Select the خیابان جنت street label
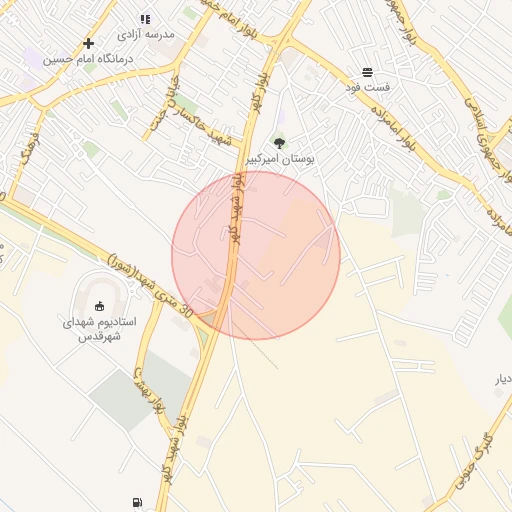Image resolution: width=512 pixels, height=512 pixels. pyautogui.click(x=164, y=103)
